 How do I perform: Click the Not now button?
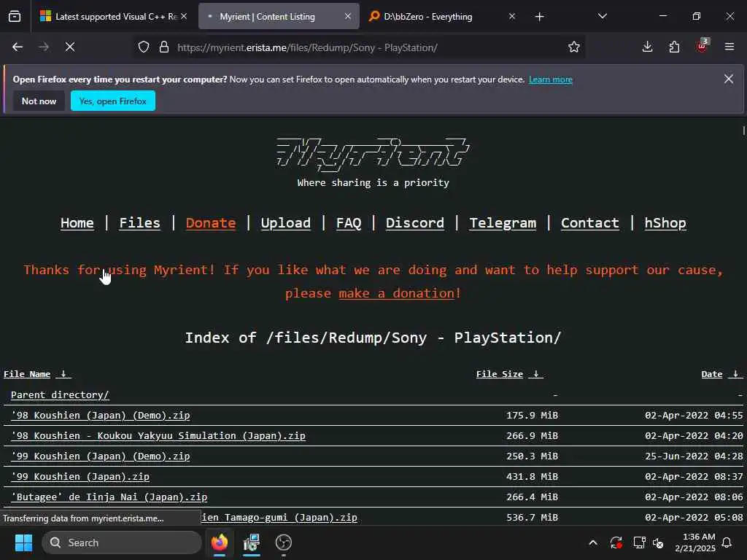coord(39,101)
